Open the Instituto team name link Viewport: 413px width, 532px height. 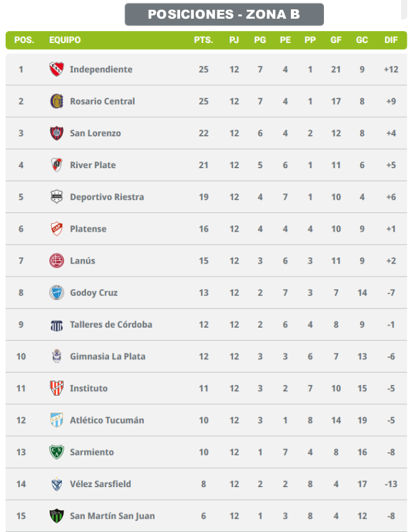click(x=88, y=388)
